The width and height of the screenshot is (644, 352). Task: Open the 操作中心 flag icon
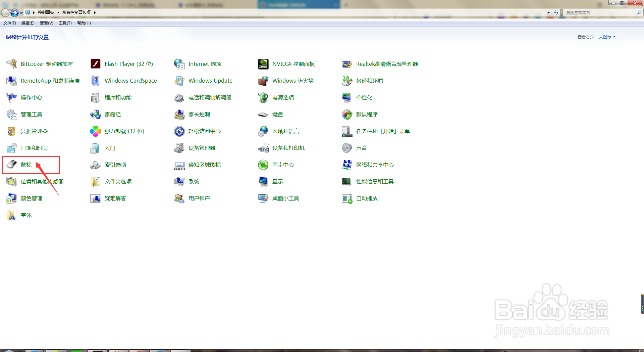[12, 97]
